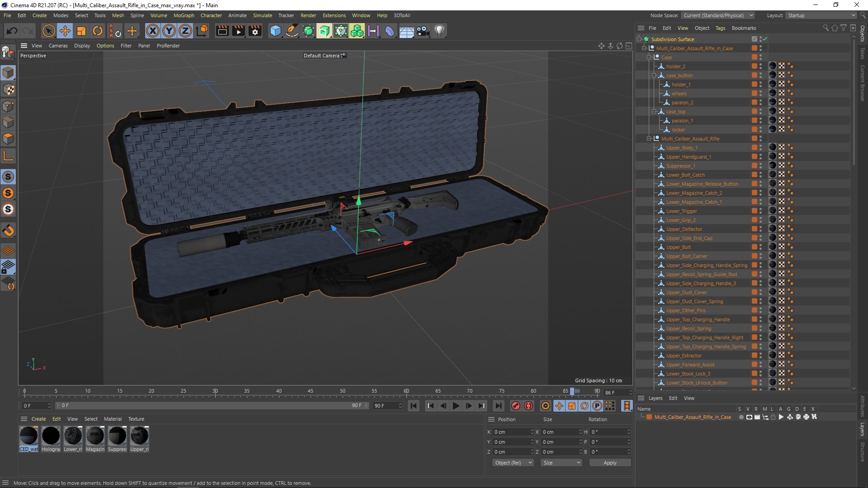
Task: Enable Snap S icon
Action: point(8,177)
